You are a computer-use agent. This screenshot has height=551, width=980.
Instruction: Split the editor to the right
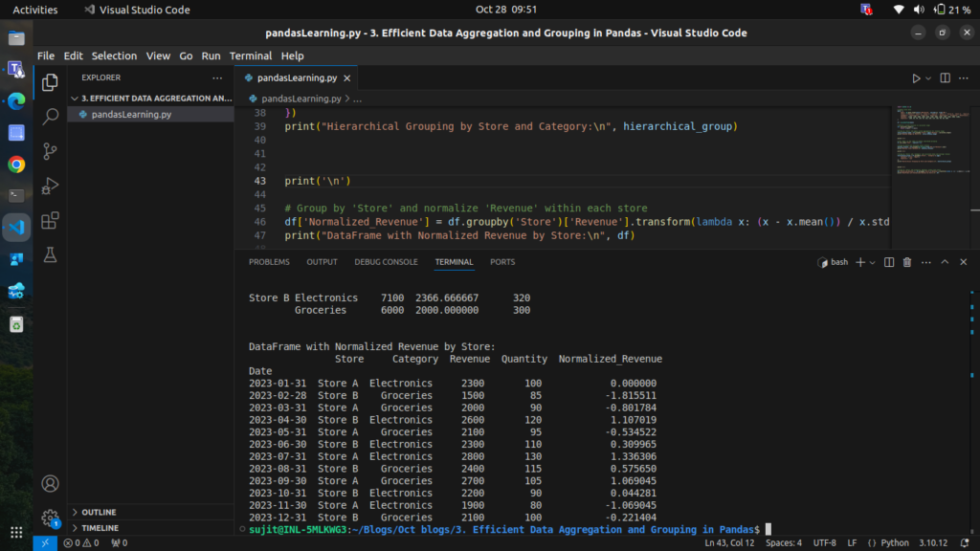pos(945,77)
